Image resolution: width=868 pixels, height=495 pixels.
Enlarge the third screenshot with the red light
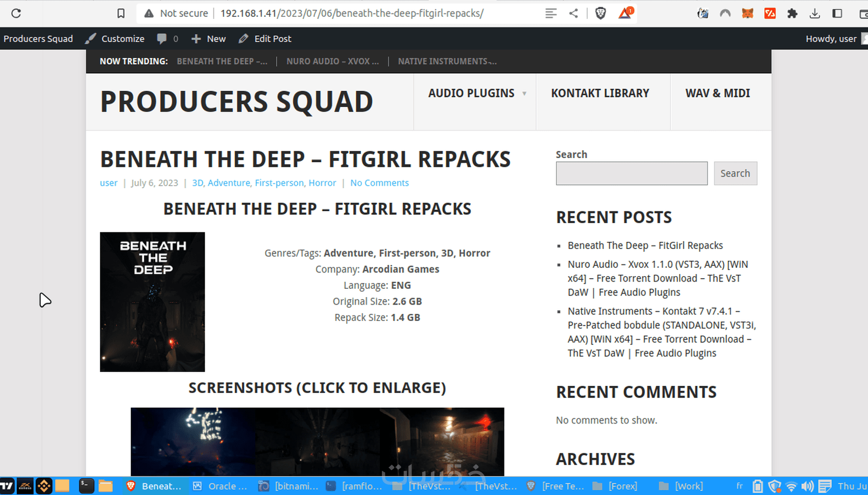[442, 442]
